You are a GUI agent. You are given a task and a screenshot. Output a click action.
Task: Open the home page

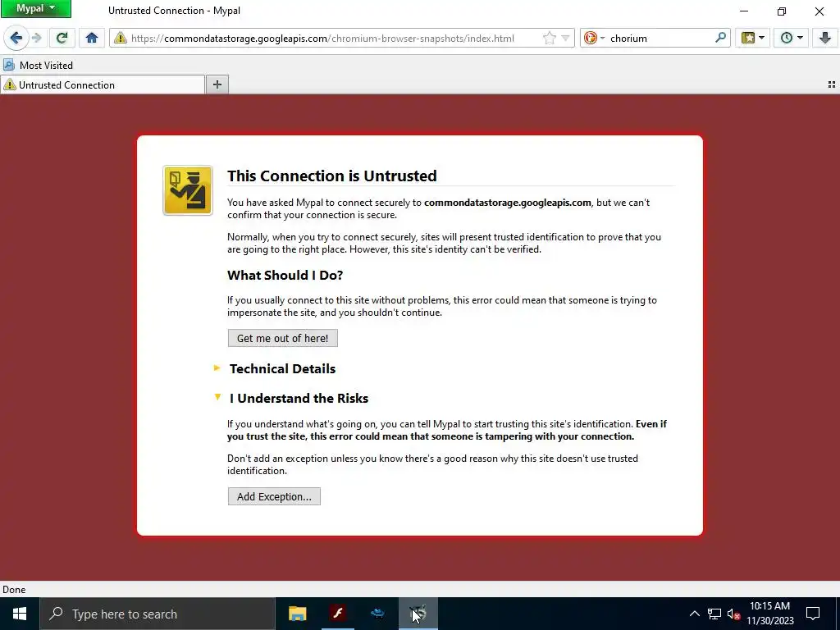point(92,38)
